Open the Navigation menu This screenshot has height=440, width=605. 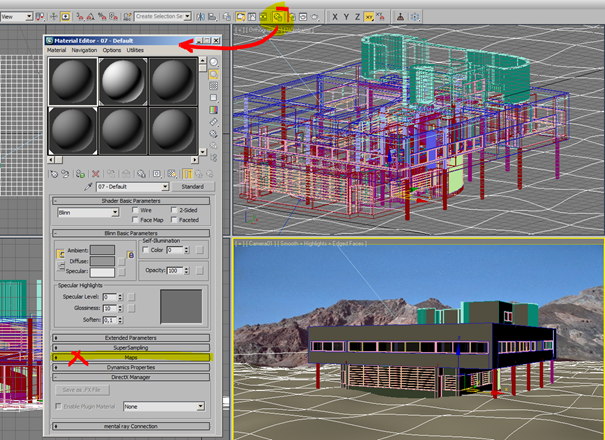[x=84, y=49]
